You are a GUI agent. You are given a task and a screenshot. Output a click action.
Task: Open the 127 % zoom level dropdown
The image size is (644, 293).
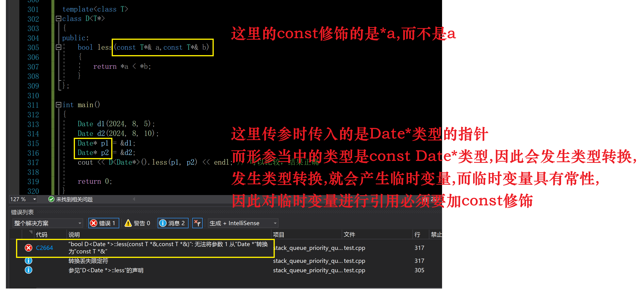(34, 199)
